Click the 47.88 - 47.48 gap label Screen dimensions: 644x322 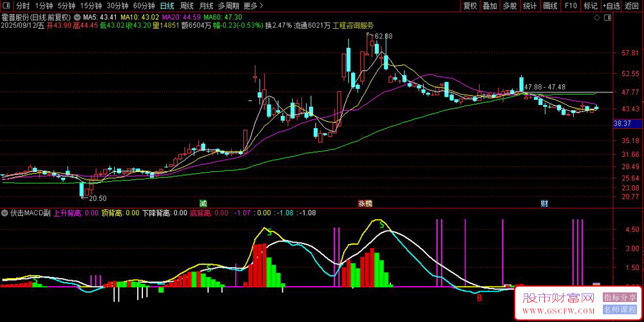click(545, 87)
